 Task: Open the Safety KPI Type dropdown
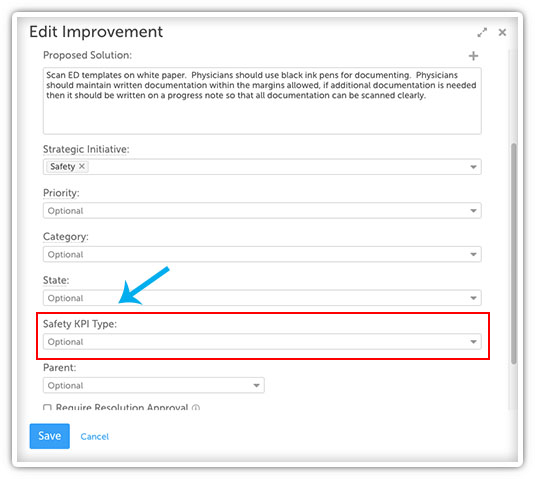pos(262,342)
